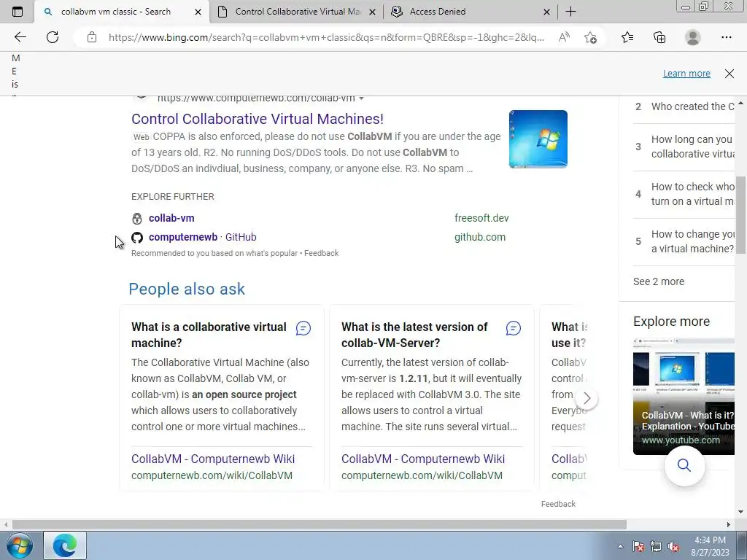Click the vertical page scrollbar thumb
The image size is (747, 560).
pos(741,215)
